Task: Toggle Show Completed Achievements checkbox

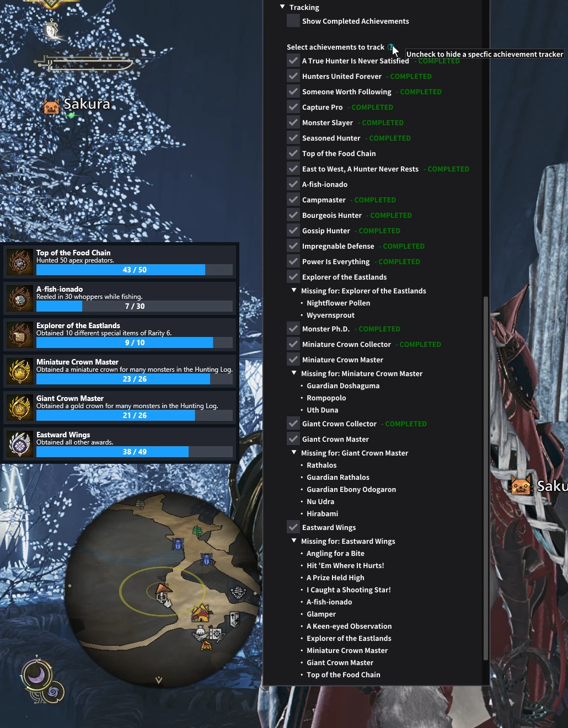Action: [x=293, y=21]
